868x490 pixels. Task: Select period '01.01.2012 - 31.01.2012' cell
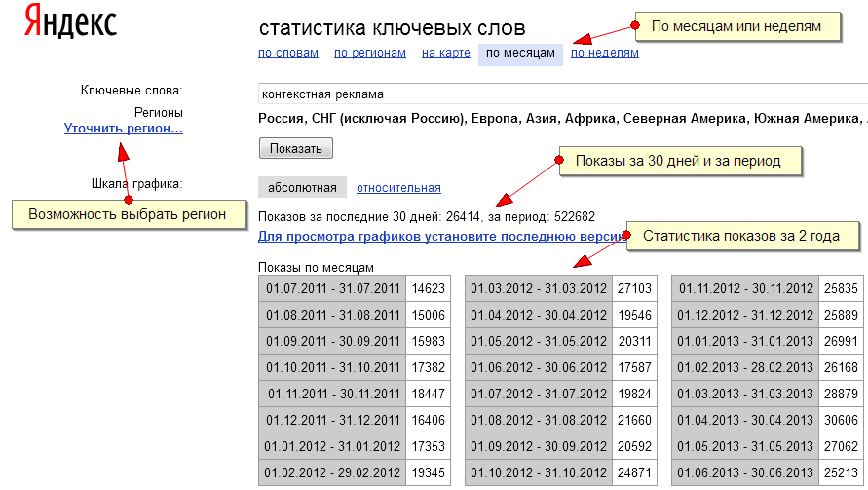tap(333, 446)
